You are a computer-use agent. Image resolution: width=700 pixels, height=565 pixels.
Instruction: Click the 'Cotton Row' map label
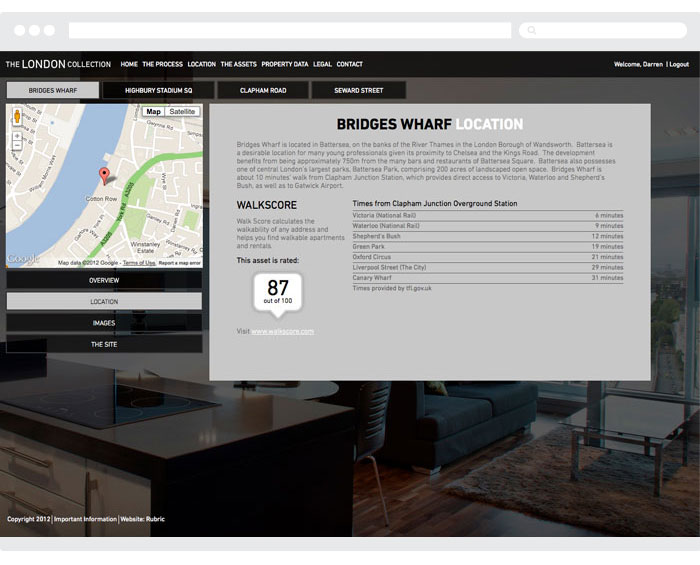coord(101,199)
